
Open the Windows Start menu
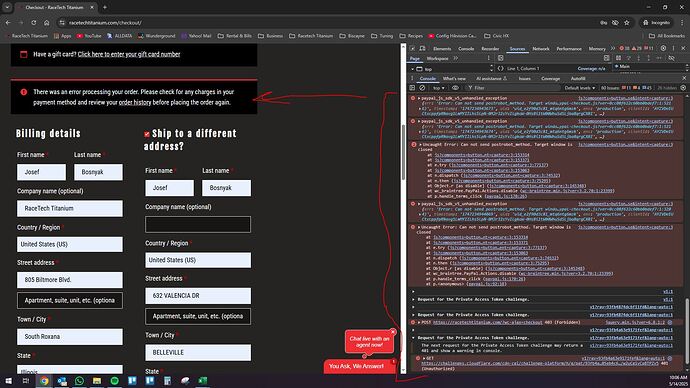pos(8,381)
